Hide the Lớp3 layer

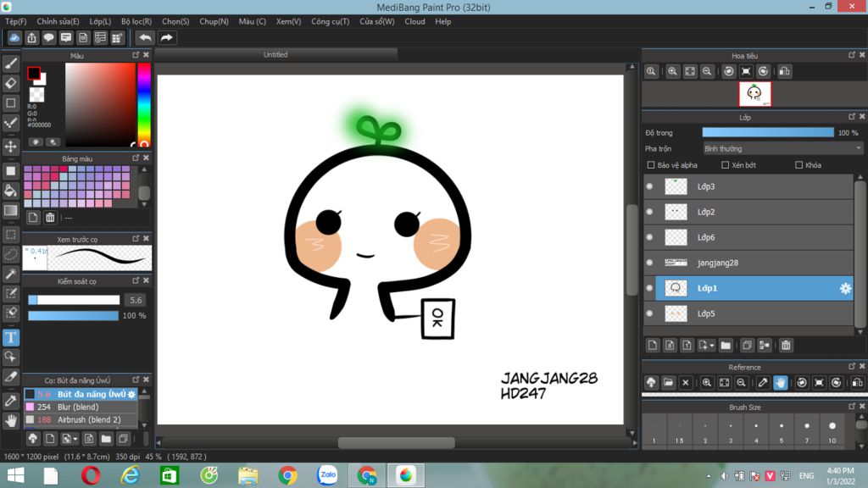pyautogui.click(x=650, y=186)
